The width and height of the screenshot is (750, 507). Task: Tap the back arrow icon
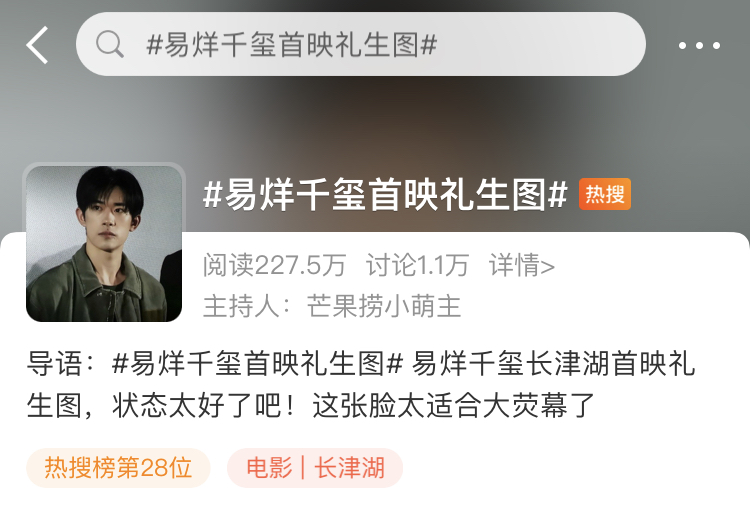[x=37, y=45]
